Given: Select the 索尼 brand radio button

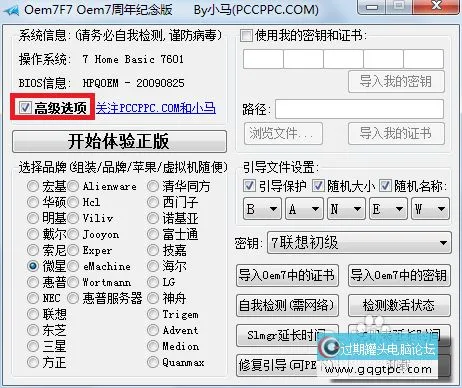Looking at the screenshot, I should click(33, 250).
